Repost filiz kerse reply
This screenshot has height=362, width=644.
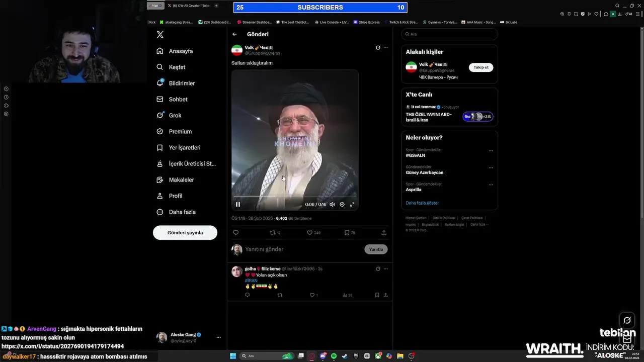280,295
